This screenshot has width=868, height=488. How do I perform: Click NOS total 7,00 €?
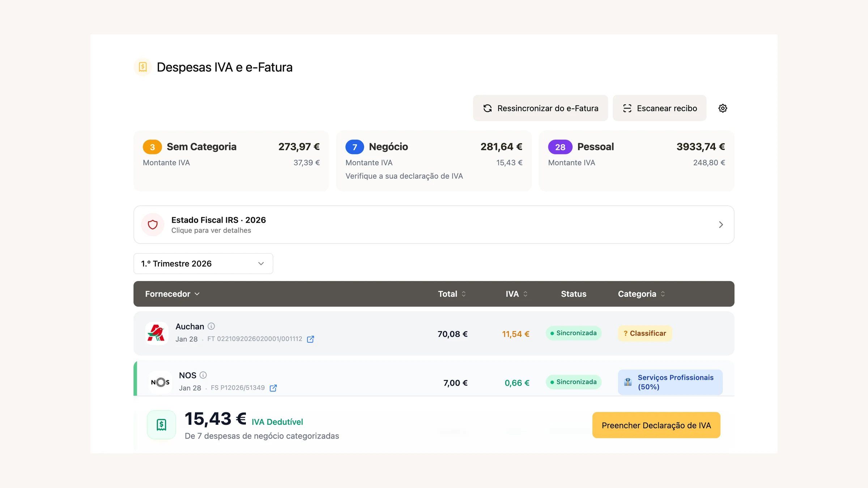pos(455,383)
